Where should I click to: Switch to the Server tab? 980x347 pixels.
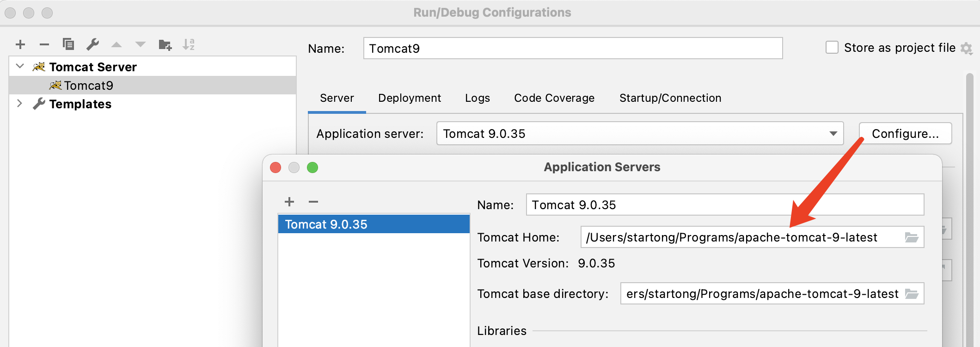[x=337, y=98]
